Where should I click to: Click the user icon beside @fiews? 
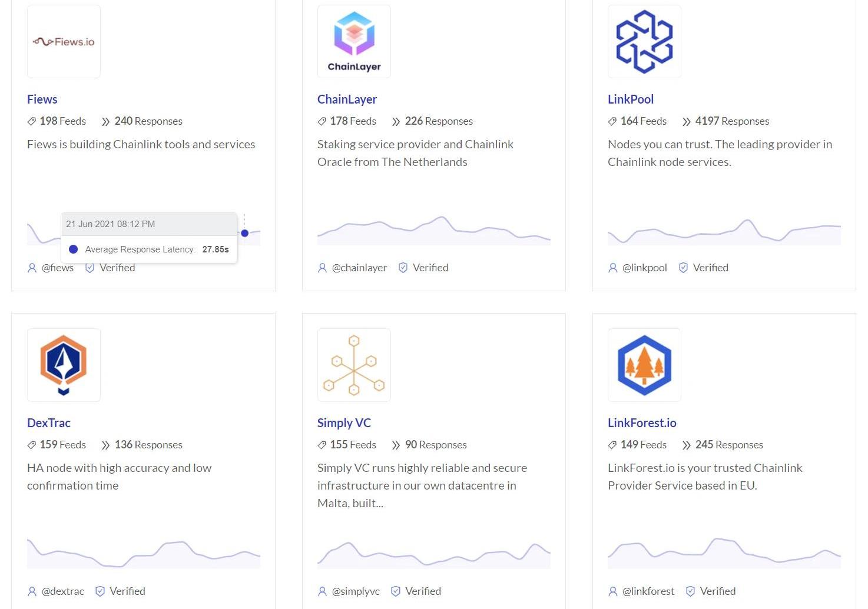(32, 268)
